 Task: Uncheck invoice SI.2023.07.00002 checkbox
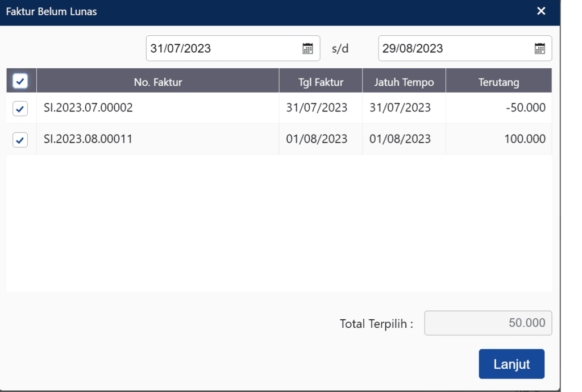[20, 108]
